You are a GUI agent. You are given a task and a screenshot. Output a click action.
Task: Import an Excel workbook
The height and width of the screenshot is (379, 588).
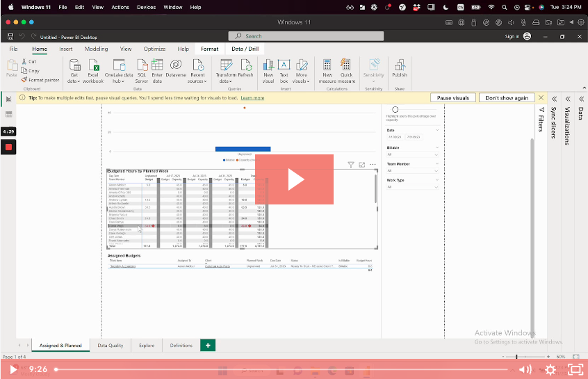(93, 71)
